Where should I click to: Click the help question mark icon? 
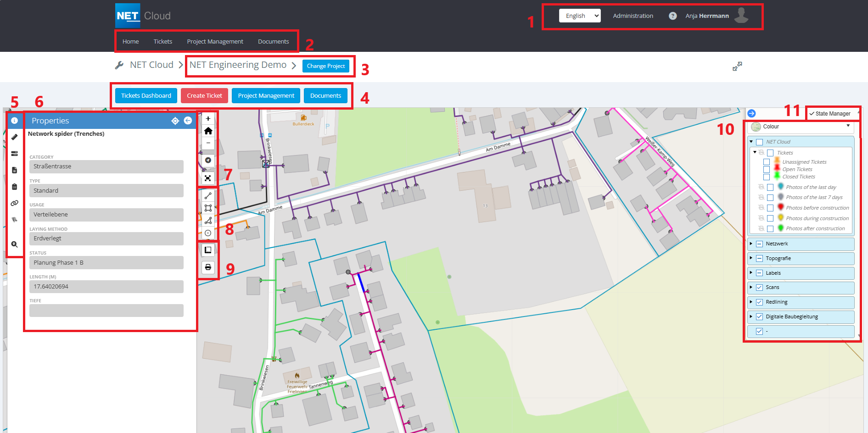click(672, 16)
